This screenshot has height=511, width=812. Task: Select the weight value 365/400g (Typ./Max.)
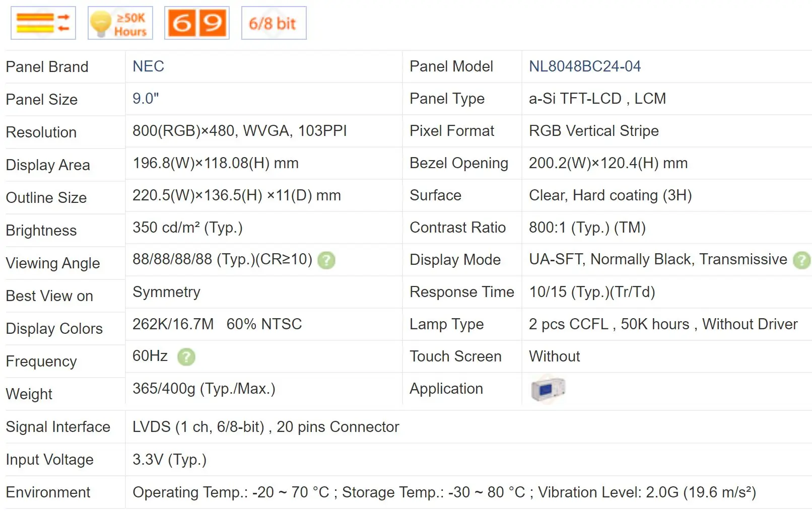(x=204, y=389)
